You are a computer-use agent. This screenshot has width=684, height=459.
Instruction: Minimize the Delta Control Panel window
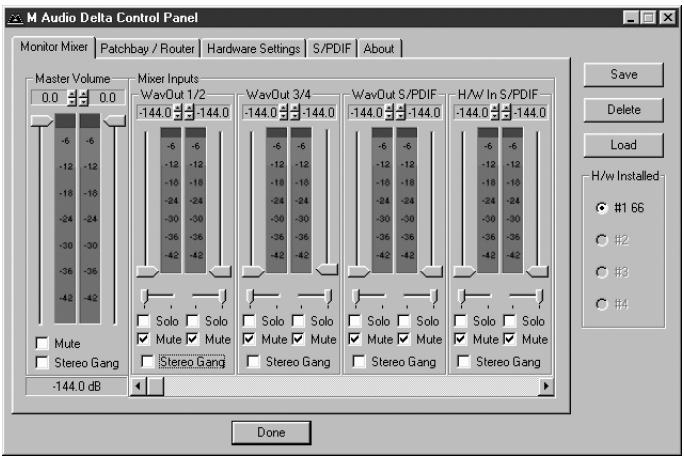(x=631, y=17)
